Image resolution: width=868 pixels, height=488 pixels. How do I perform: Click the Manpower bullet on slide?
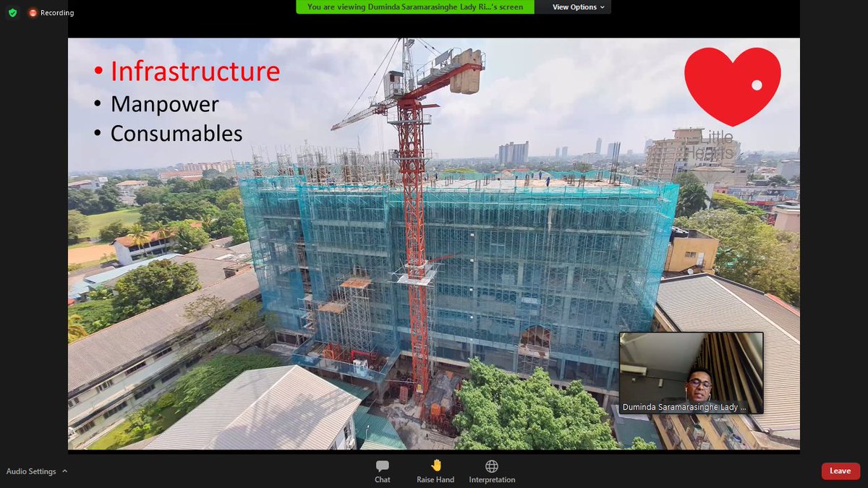point(164,103)
